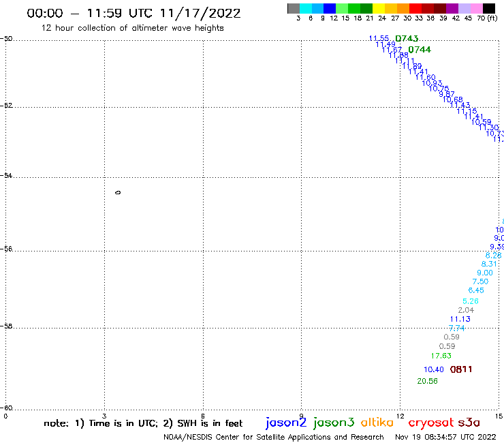504x443 pixels.
Task: Click the Nov 19 08:34:57 timestamp
Action: 445,437
